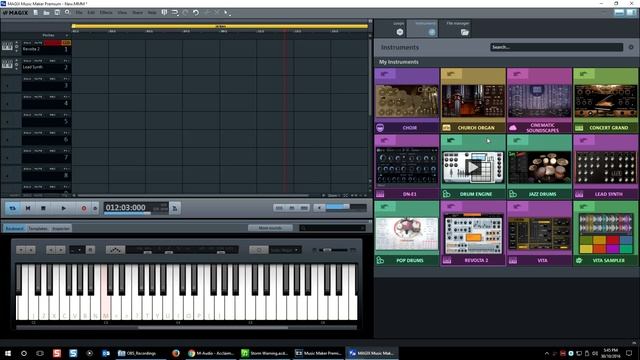The image size is (640, 360).
Task: Switch to the Instruments tab
Action: coord(422,29)
